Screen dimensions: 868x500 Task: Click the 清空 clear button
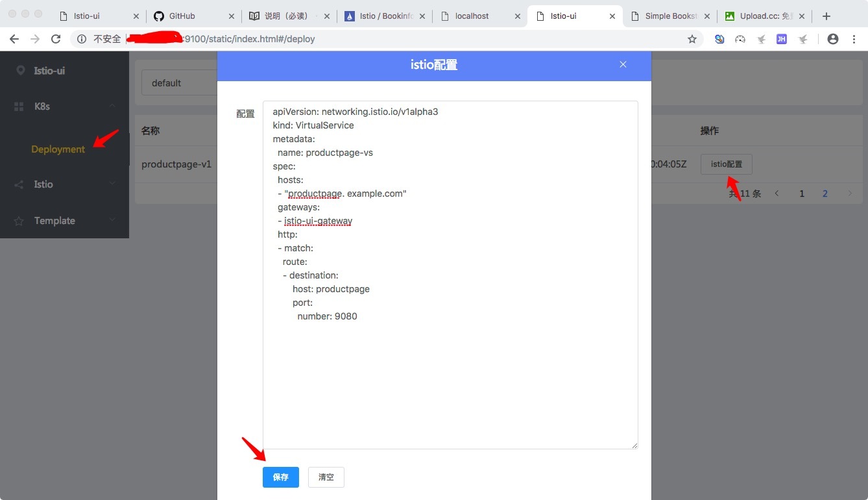click(x=326, y=477)
